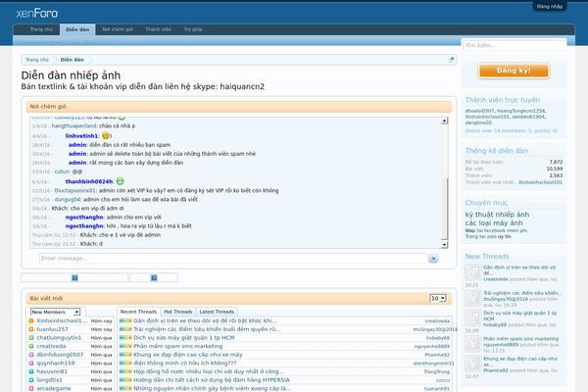Click the 'Thành viên trực tuyến' sidebar heading
Image resolution: width=588 pixels, height=392 pixels.
point(503,100)
